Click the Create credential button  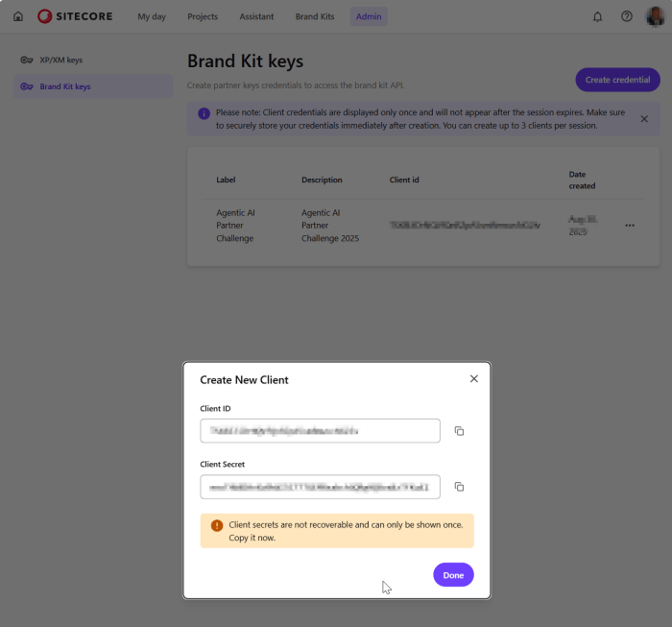coord(617,80)
